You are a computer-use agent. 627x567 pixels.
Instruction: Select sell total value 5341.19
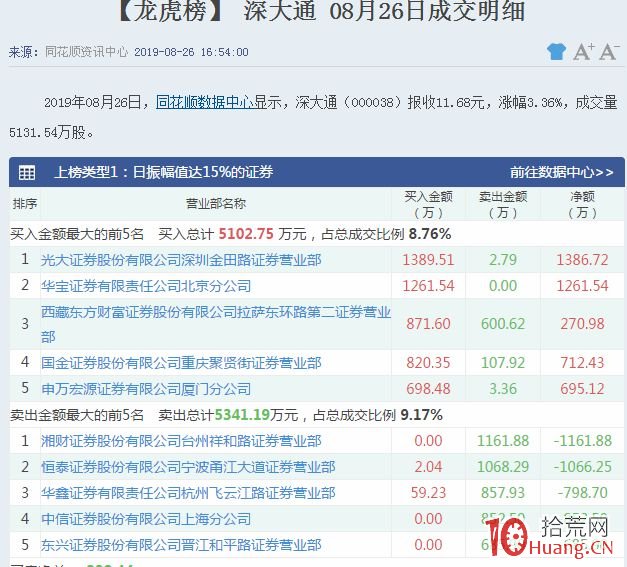[x=242, y=415]
